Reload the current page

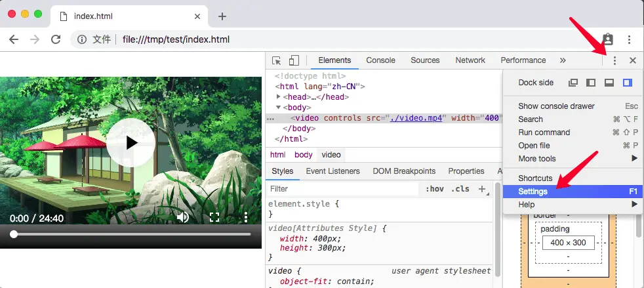(x=56, y=39)
